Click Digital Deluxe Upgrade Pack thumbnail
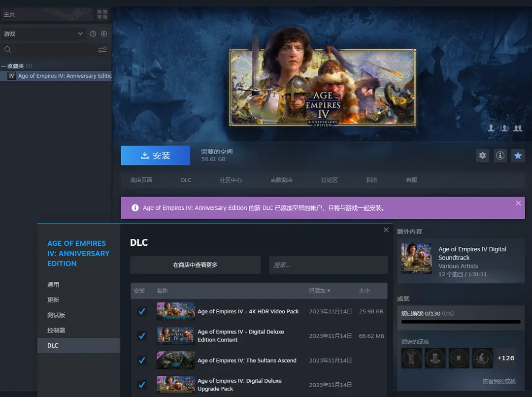The image size is (532, 397). 176,385
